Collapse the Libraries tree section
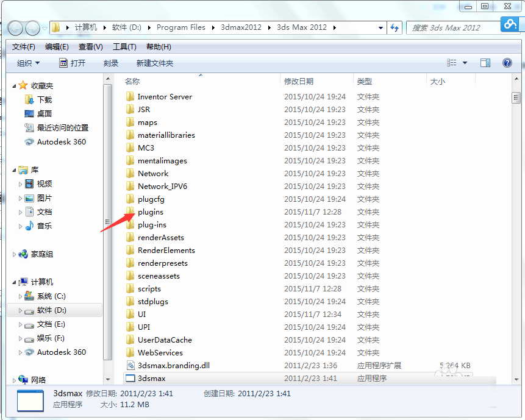525x420 pixels. (x=14, y=170)
